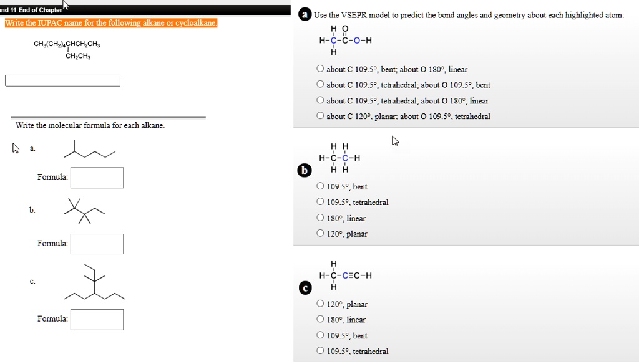Select '180°, linear' for propyne question c
The width and height of the screenshot is (639, 364).
coord(320,320)
